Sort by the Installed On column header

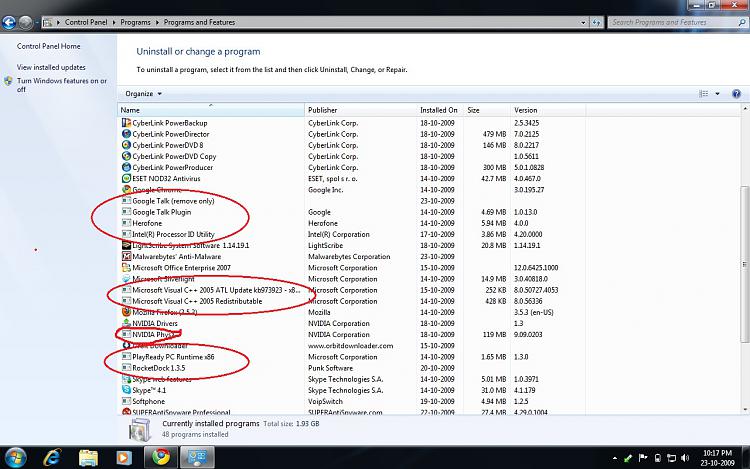tap(440, 110)
